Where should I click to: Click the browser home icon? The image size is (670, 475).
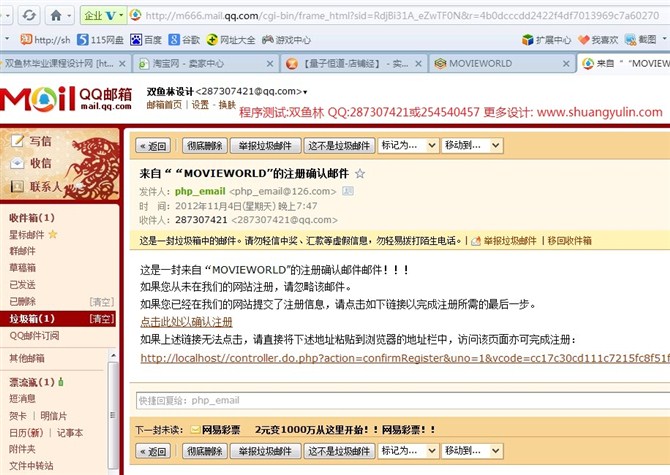tap(56, 16)
